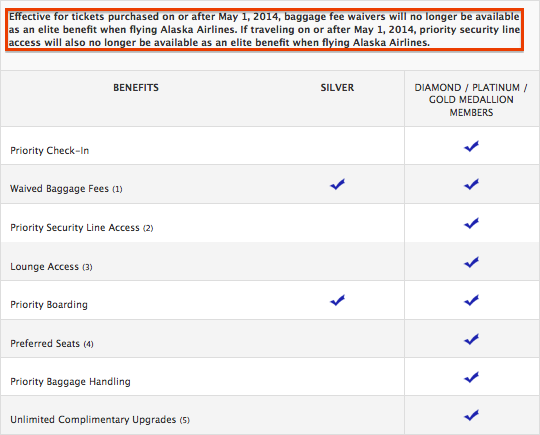
Task: Click the Lounge Access (3) label
Action: 51,267
